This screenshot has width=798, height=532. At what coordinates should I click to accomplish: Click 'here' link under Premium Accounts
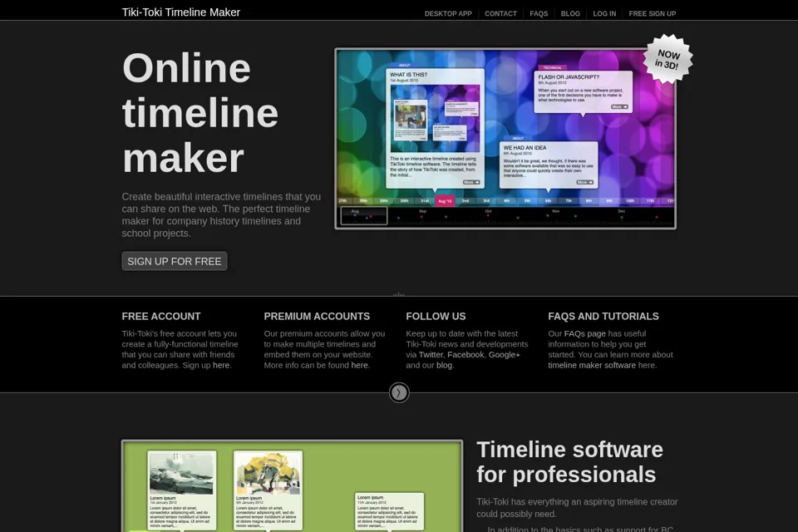[359, 365]
